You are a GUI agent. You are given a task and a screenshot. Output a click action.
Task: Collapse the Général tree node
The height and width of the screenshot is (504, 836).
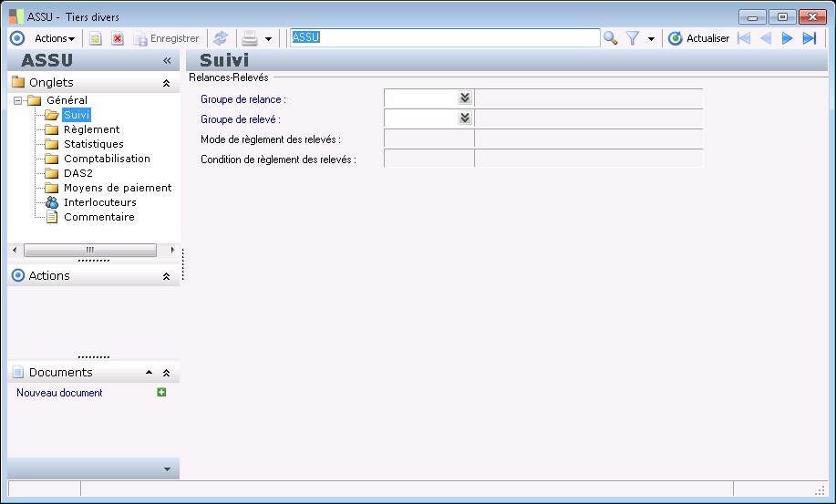[17, 100]
